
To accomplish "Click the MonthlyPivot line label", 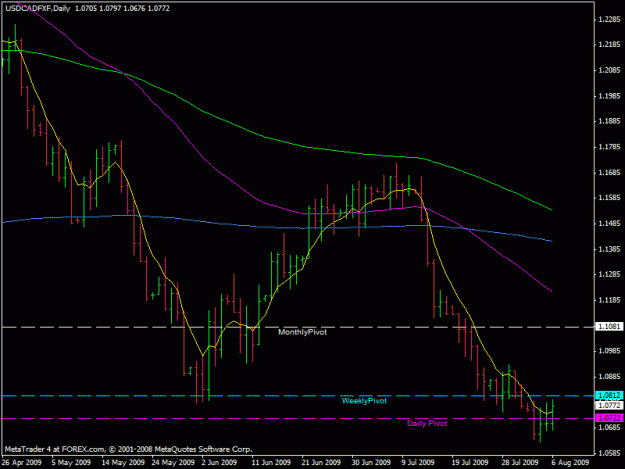I will (302, 332).
